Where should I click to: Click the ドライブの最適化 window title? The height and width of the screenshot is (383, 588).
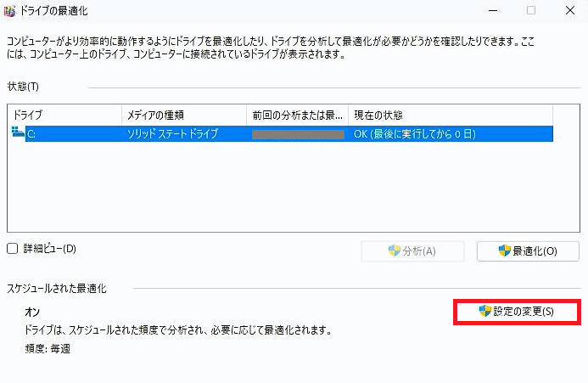pos(53,11)
